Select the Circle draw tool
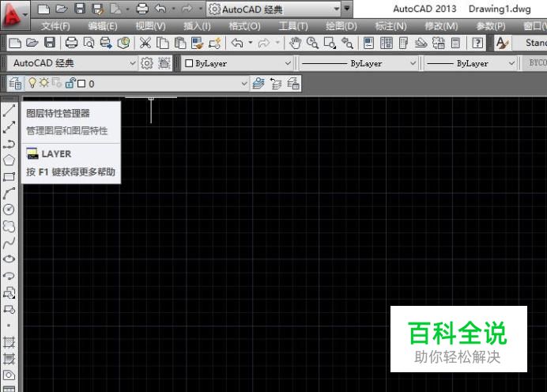Viewport: 547px width, 392px height. click(9, 209)
